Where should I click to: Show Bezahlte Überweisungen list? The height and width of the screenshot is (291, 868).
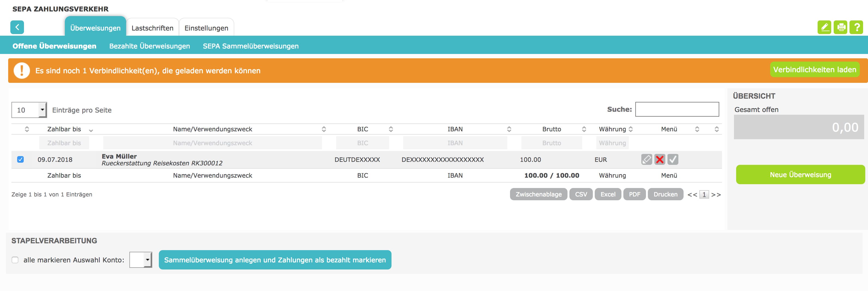click(149, 46)
